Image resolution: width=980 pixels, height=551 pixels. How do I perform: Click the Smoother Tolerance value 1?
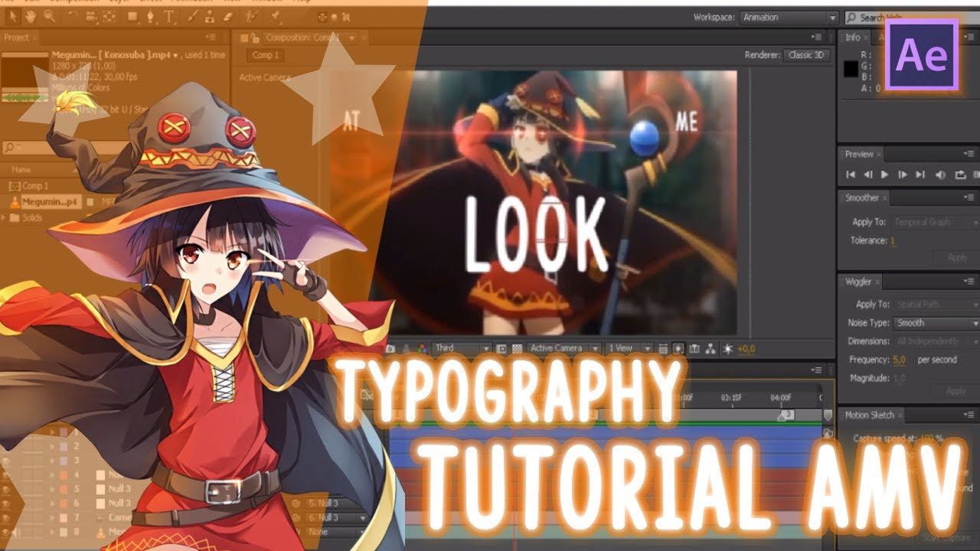pos(893,240)
